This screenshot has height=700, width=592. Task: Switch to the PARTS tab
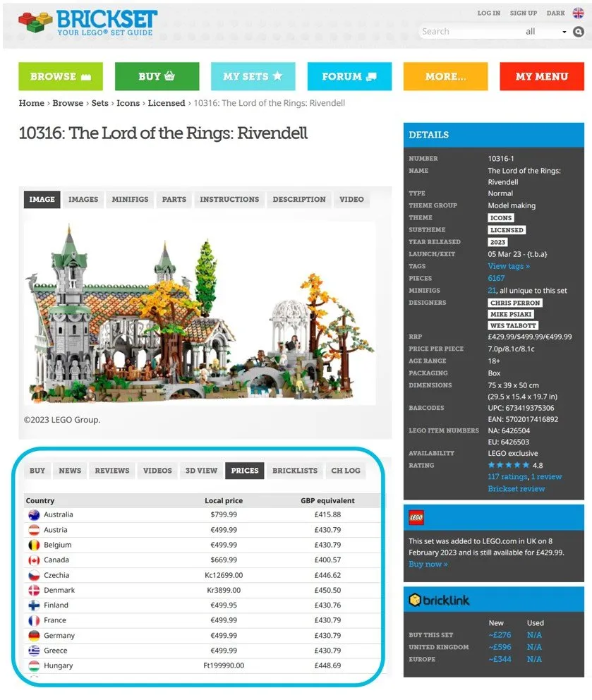[174, 200]
